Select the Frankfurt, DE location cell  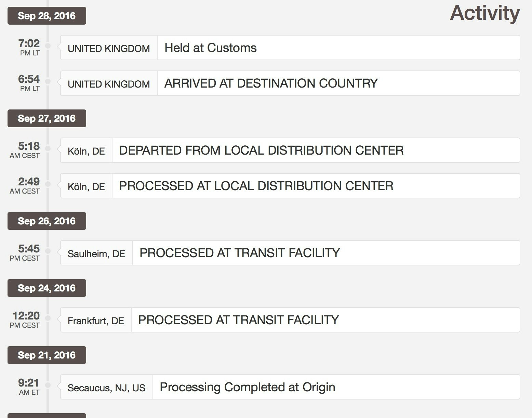click(x=96, y=321)
